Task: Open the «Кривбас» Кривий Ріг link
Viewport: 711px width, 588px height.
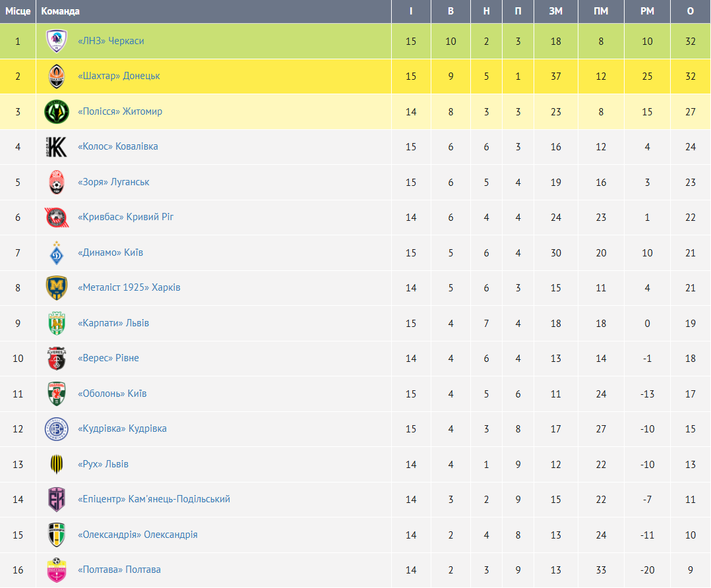Action: 125,217
